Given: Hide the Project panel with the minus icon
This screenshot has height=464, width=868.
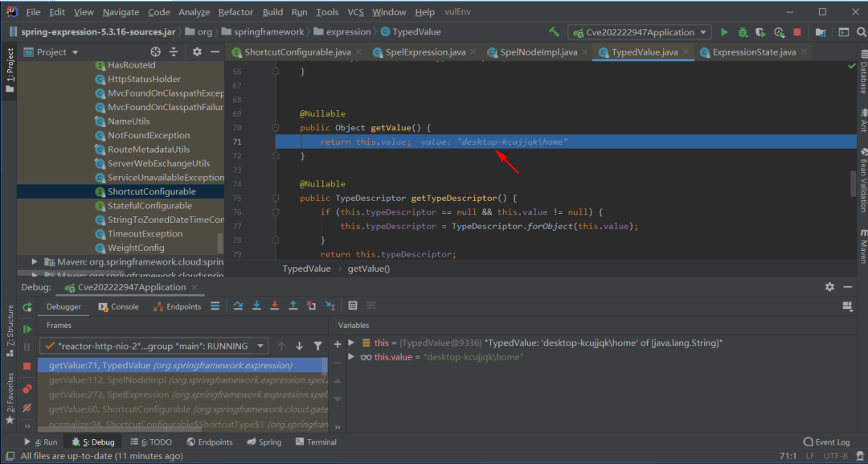Looking at the screenshot, I should tap(215, 52).
